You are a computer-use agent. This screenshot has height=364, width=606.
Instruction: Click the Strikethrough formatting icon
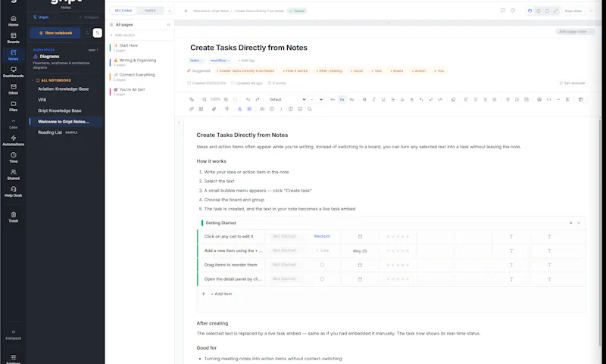click(392, 100)
